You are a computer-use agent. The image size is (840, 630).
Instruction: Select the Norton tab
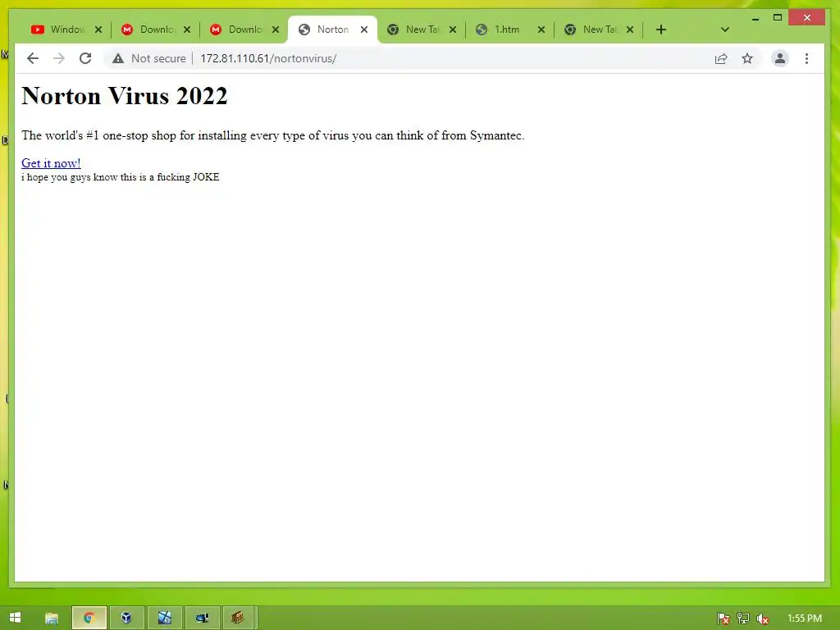click(x=332, y=30)
